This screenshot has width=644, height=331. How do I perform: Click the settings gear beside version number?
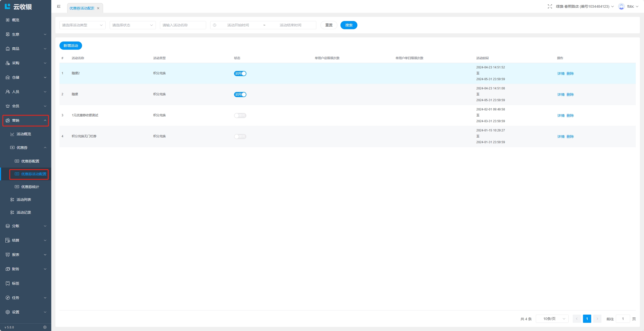(45, 327)
